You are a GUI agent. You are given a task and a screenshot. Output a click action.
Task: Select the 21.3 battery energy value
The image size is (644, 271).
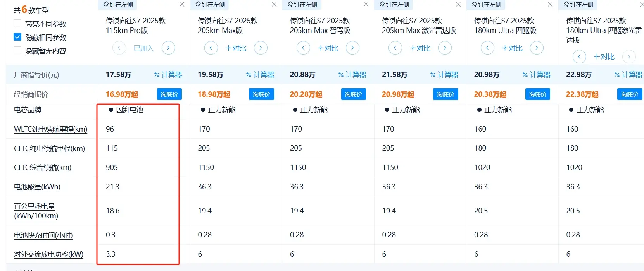click(112, 187)
